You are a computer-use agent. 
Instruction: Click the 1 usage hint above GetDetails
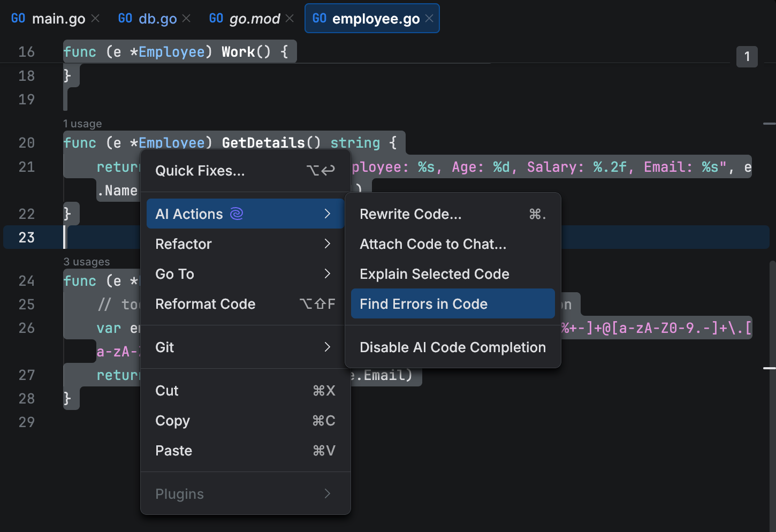pos(82,124)
